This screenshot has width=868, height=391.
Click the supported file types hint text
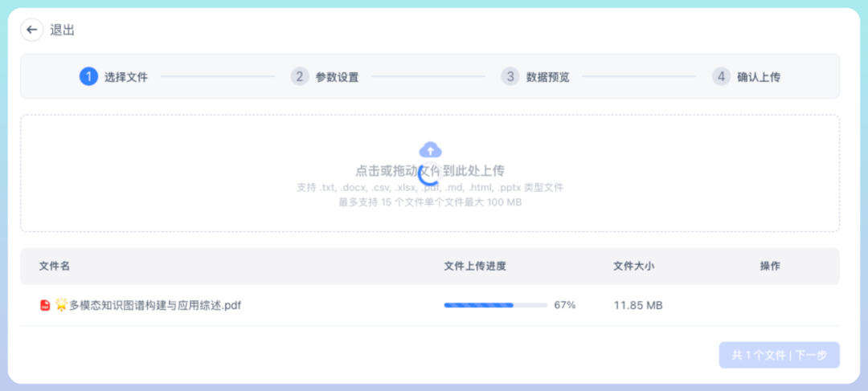pos(430,188)
